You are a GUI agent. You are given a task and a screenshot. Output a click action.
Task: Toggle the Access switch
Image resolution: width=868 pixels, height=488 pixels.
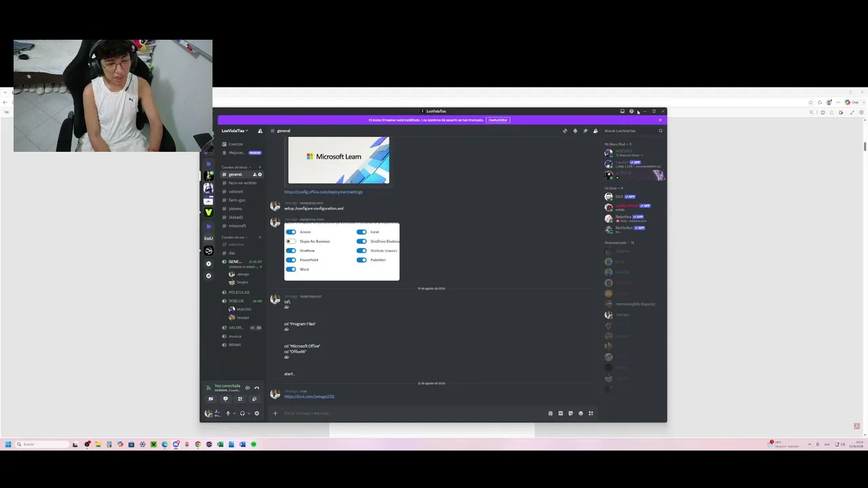[291, 232]
